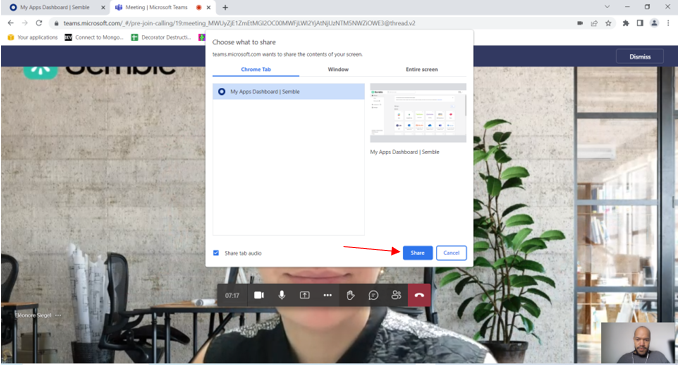Show participants panel icon
This screenshot has width=680, height=365.
pos(396,295)
